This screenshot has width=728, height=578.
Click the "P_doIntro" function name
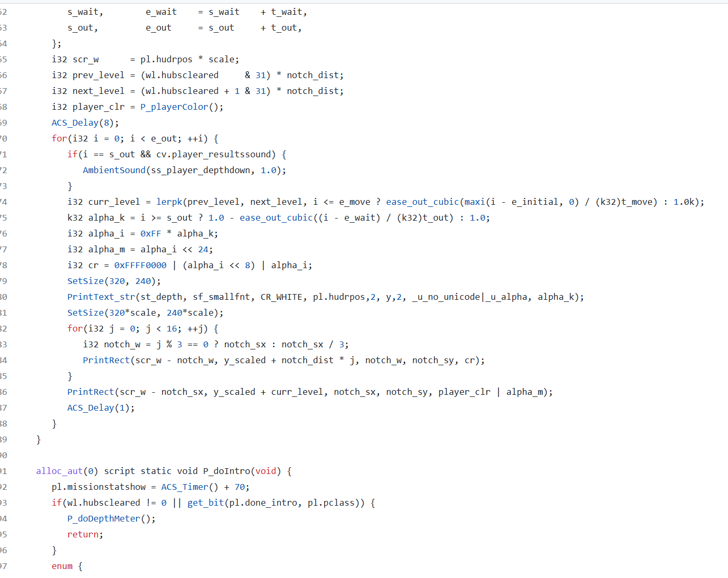pos(226,471)
